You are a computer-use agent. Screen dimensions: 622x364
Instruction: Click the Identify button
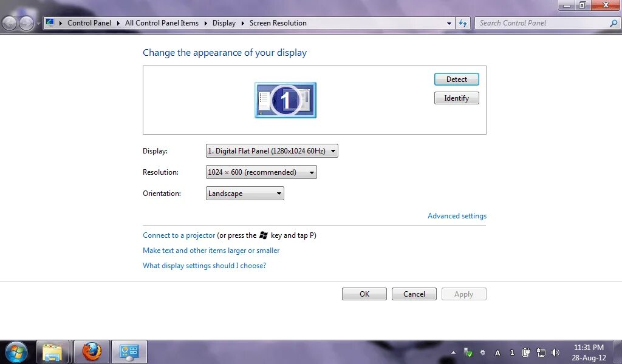click(457, 98)
